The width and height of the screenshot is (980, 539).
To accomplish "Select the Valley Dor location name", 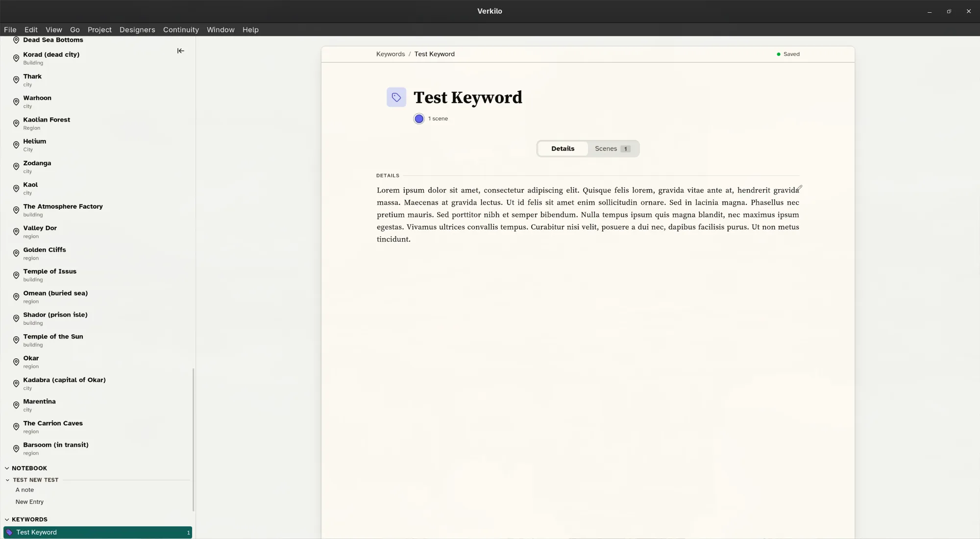I will coord(40,228).
